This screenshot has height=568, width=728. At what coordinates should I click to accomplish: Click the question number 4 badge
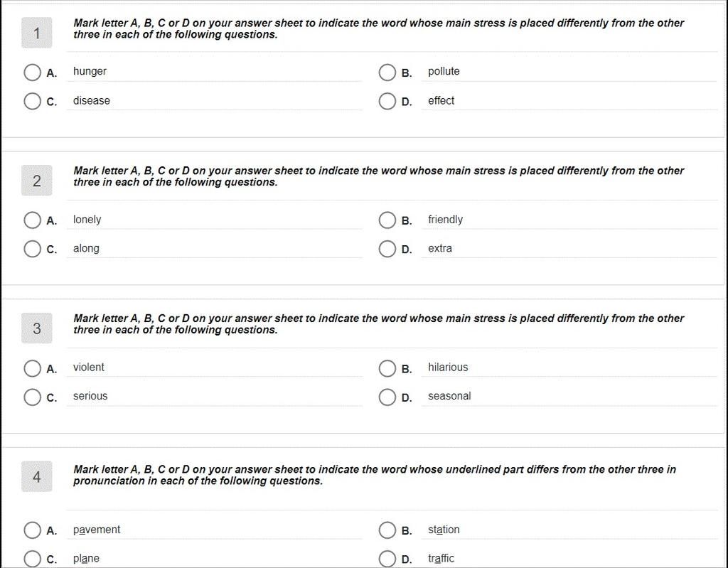pyautogui.click(x=37, y=476)
